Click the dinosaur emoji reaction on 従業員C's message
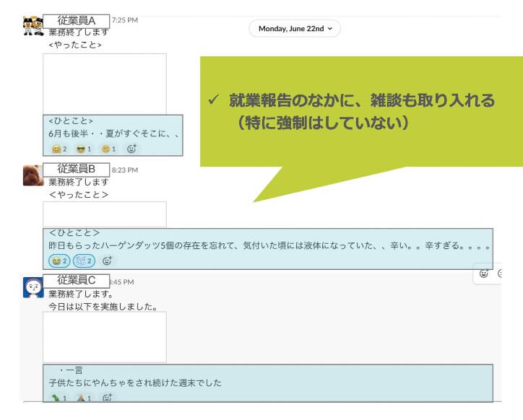This screenshot has width=523, height=420. point(59,398)
